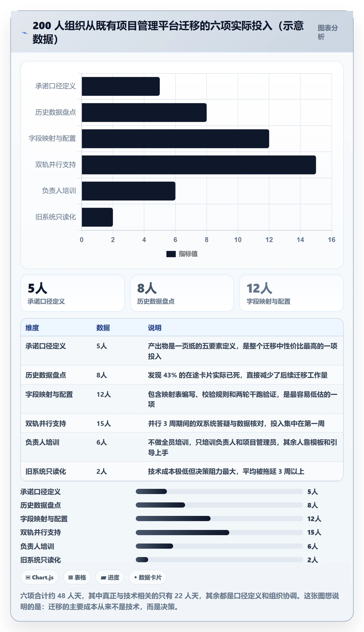Click table cell 承诺口径定义
The width and height of the screenshot is (364, 632).
pyautogui.click(x=46, y=346)
